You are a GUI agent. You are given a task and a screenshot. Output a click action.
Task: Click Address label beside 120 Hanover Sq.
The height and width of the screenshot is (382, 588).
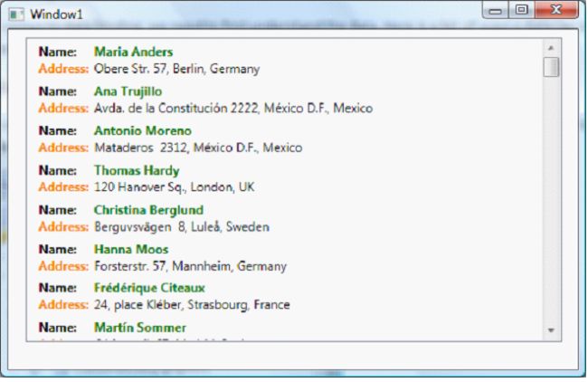[63, 186]
